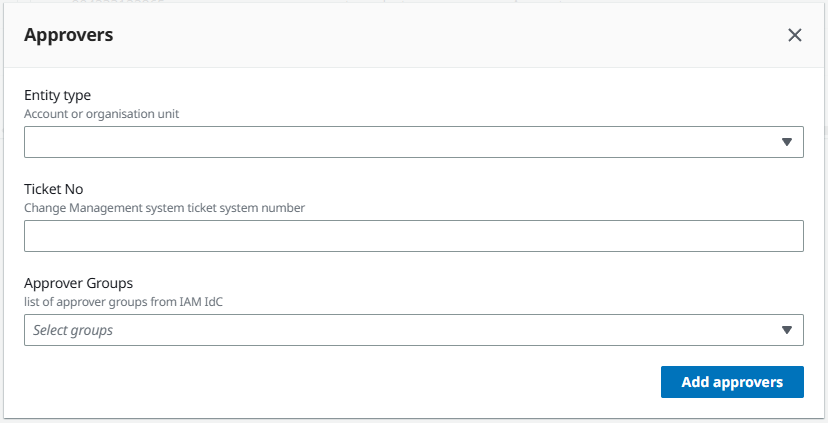Open the Approver Groups selector
The image size is (828, 423).
[400, 330]
